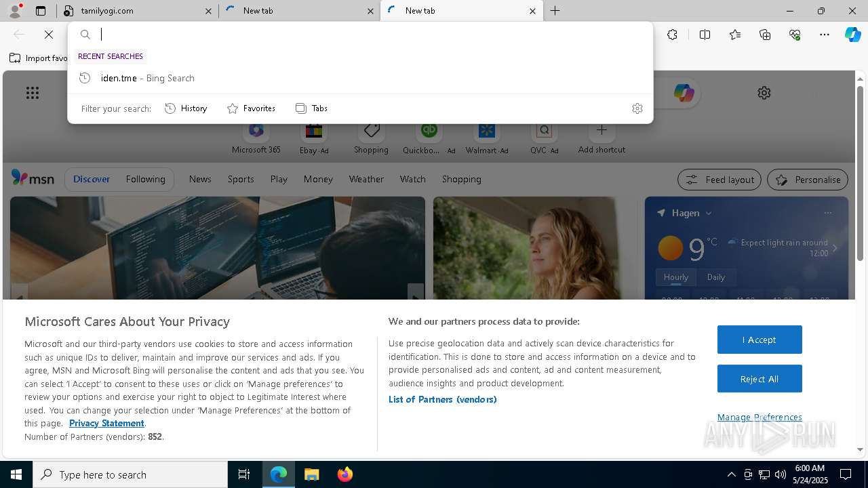
Task: Open the browser profile icon
Action: click(x=15, y=11)
